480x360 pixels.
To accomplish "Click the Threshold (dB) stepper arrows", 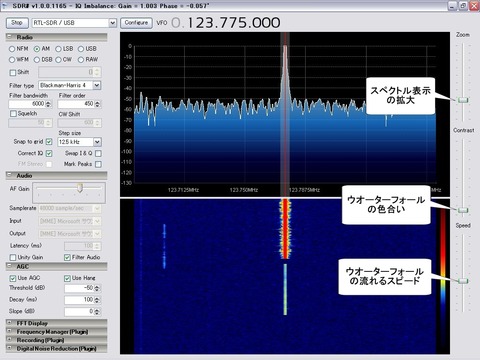I will (97, 288).
